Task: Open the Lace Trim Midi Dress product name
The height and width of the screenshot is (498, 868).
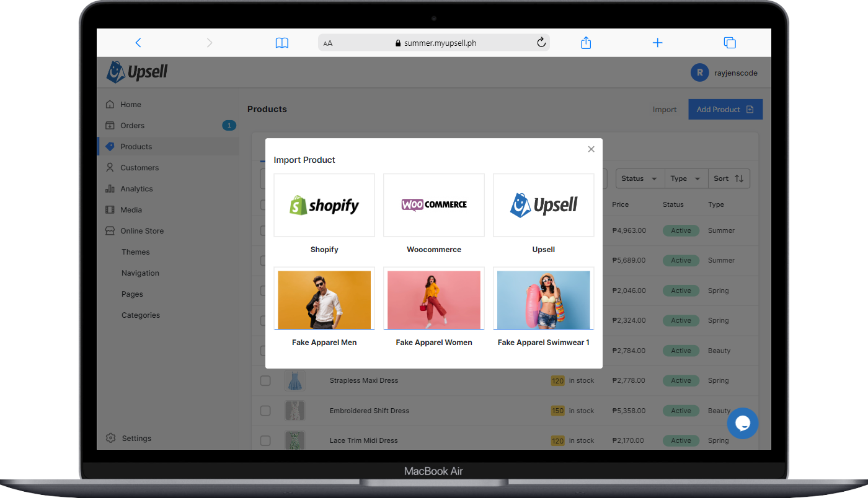Action: [x=364, y=440]
